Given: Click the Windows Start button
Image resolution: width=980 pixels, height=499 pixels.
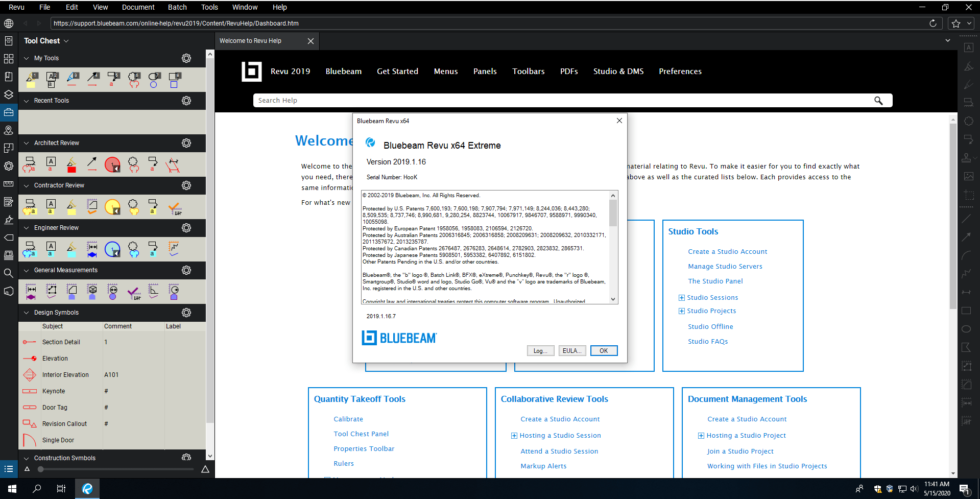Looking at the screenshot, I should [x=12, y=489].
